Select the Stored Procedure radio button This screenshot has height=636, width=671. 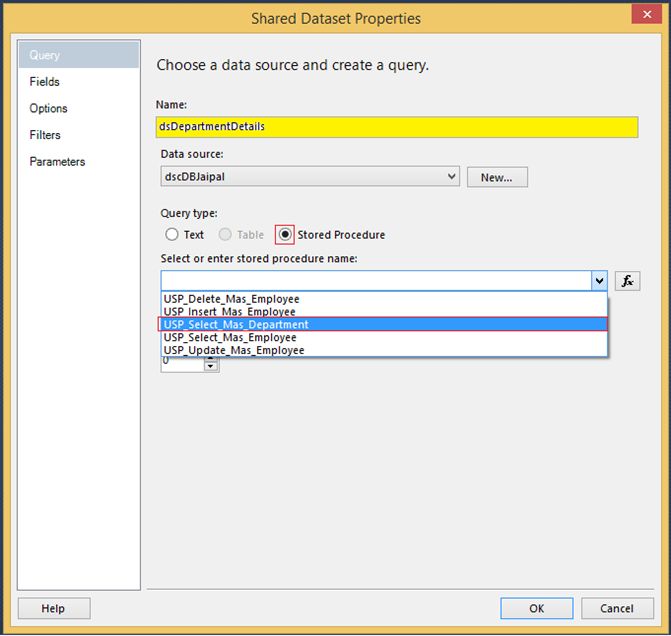286,235
